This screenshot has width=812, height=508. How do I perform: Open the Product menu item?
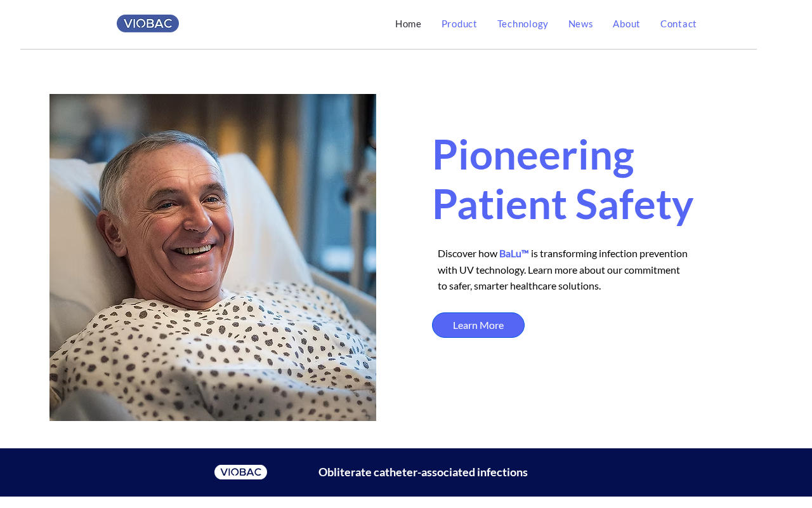pyautogui.click(x=459, y=24)
